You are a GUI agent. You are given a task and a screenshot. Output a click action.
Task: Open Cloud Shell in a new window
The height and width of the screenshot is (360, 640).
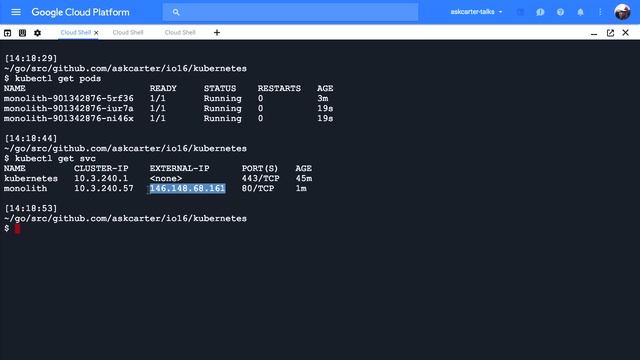click(x=610, y=33)
